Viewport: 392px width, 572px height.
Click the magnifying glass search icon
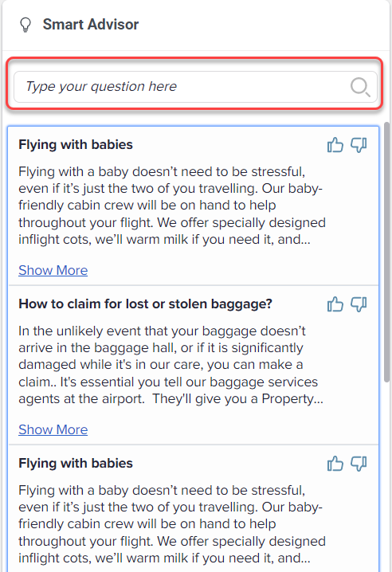pyautogui.click(x=360, y=87)
